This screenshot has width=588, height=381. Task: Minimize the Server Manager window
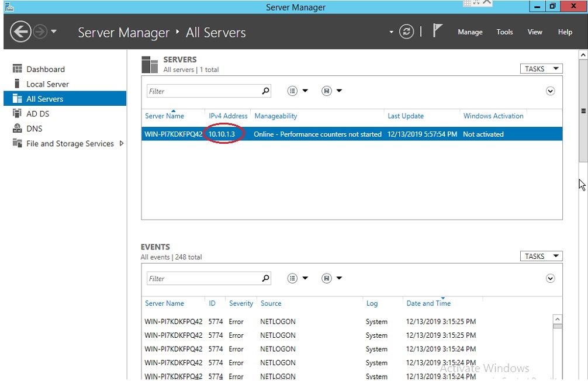[x=537, y=6]
